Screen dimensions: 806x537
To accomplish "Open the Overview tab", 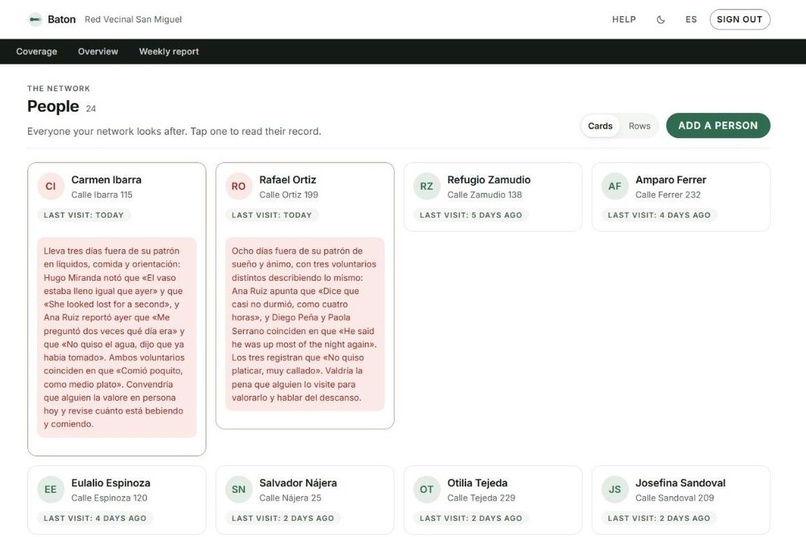I will coord(98,51).
